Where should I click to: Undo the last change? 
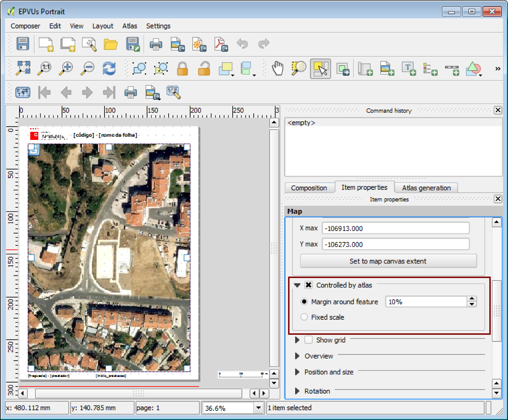(242, 44)
